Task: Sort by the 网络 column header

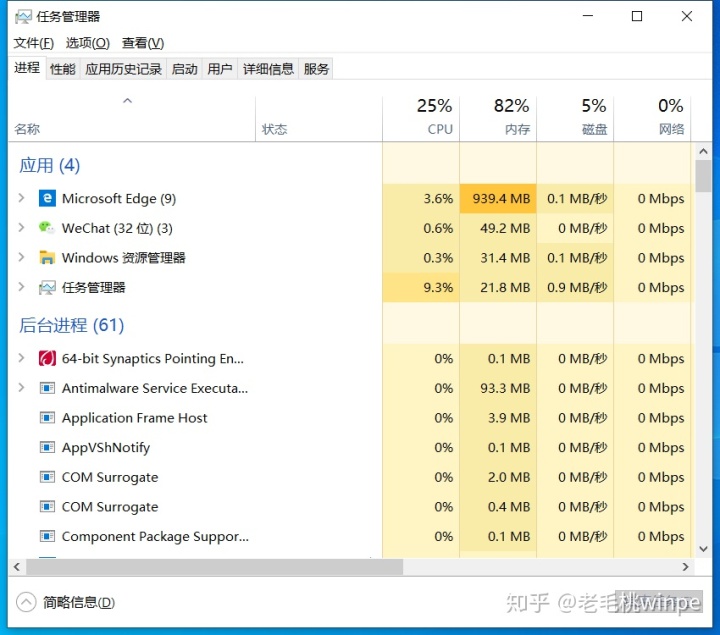Action: point(652,118)
